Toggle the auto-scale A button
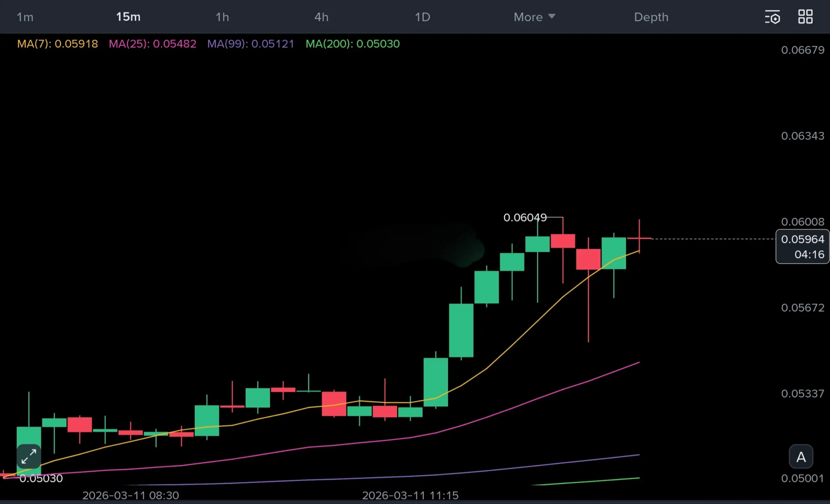830x504 pixels. click(801, 457)
